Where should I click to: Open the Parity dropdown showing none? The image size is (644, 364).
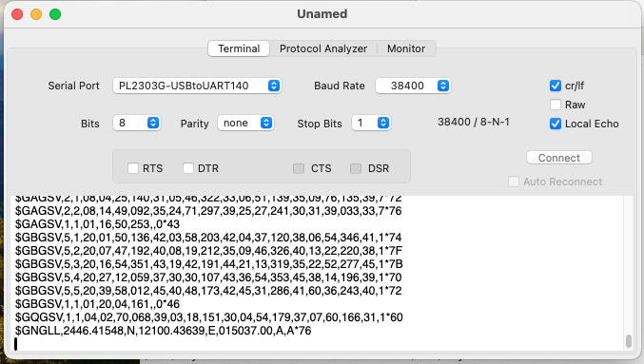tap(245, 124)
